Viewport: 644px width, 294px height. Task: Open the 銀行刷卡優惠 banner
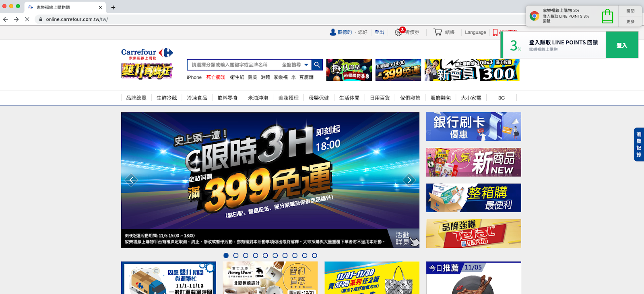coord(474,126)
